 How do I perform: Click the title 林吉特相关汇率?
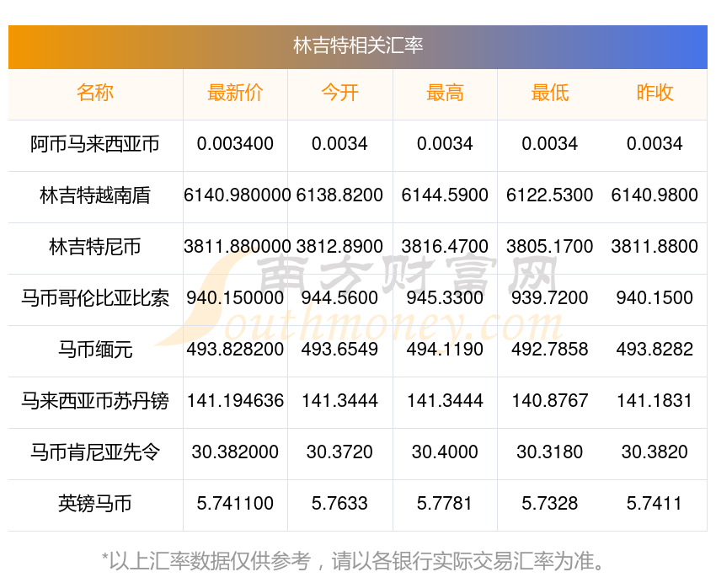pyautogui.click(x=358, y=46)
